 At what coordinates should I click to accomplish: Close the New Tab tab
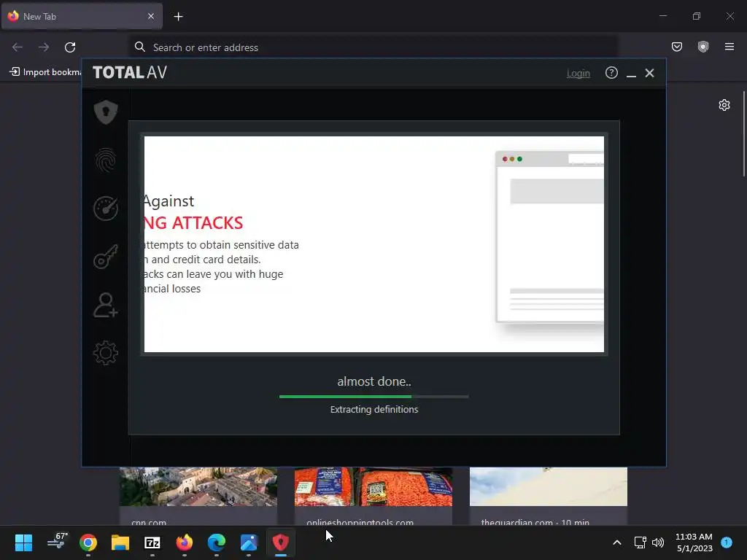point(151,16)
